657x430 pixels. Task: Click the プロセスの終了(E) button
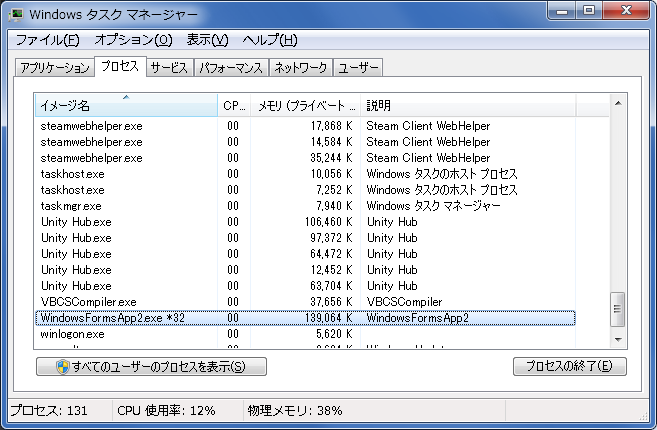(570, 367)
